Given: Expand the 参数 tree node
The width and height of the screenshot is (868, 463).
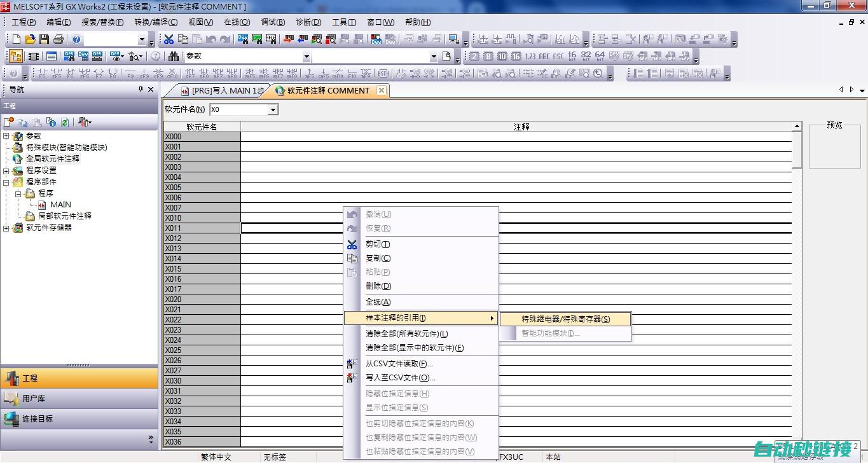Looking at the screenshot, I should 6,136.
